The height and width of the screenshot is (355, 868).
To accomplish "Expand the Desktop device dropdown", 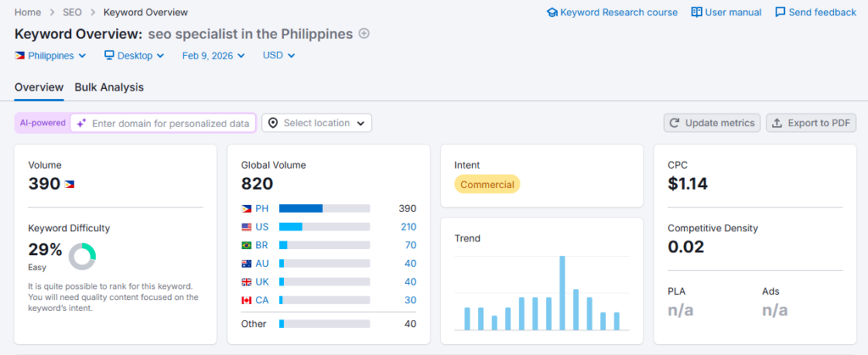I will click(134, 56).
